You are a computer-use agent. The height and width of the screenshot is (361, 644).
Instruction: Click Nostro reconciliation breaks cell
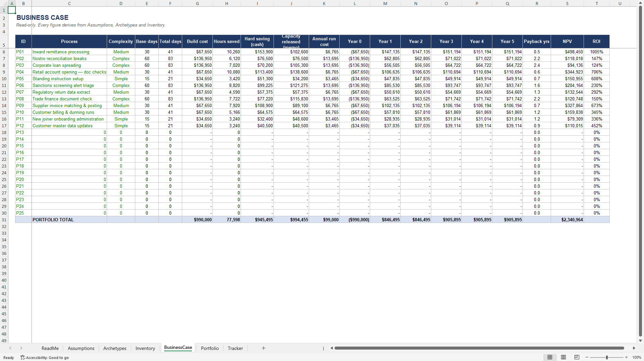tap(69, 58)
